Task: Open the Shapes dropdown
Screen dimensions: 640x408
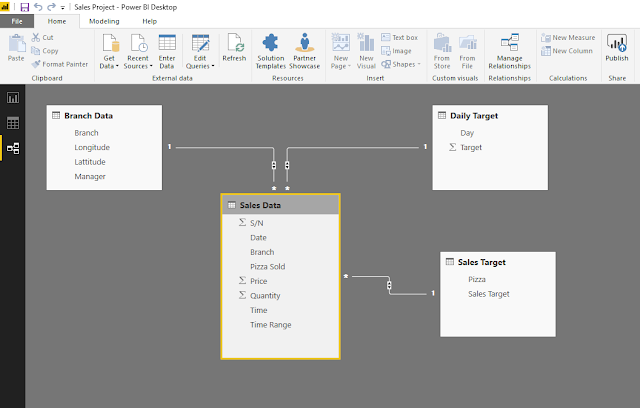Action: 400,64
